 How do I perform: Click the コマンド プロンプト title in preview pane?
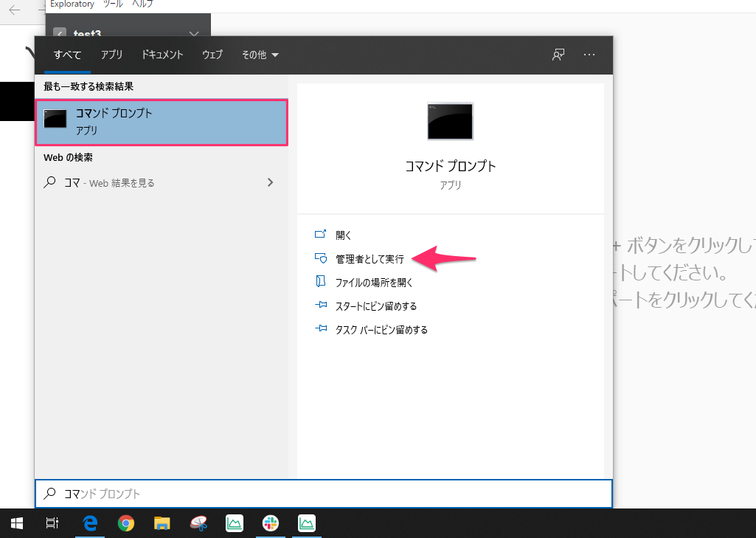click(x=450, y=167)
